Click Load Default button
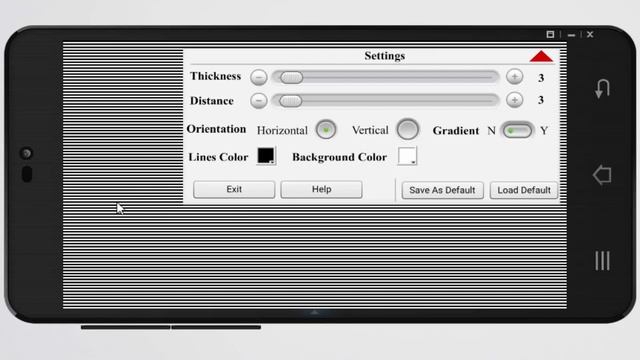This screenshot has height=360, width=640. (524, 190)
